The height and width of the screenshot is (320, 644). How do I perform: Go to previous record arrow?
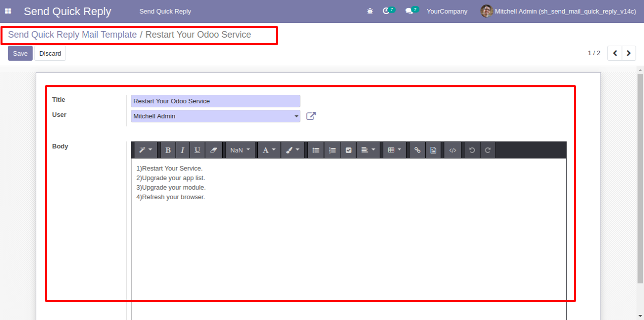click(615, 53)
